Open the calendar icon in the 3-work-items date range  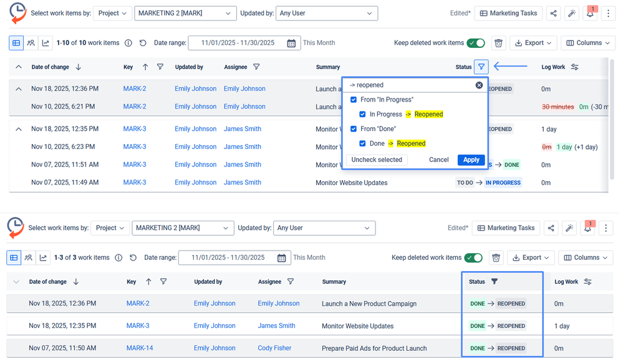pos(282,258)
